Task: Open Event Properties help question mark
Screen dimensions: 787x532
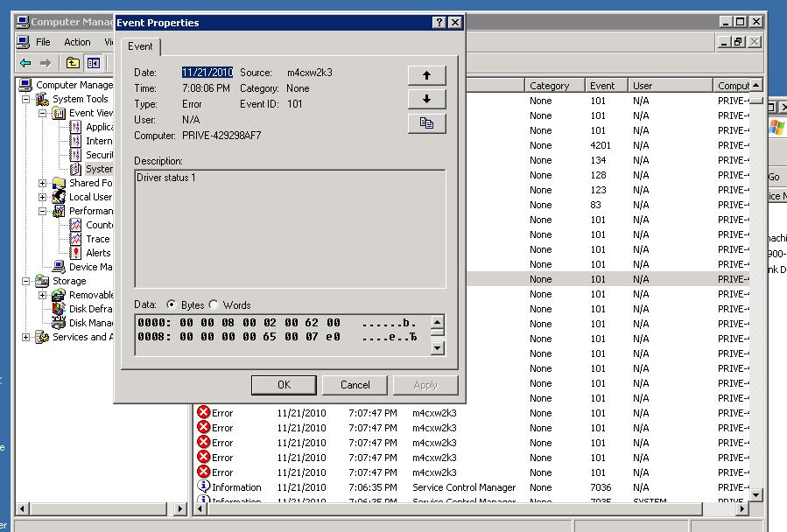Action: pos(439,22)
